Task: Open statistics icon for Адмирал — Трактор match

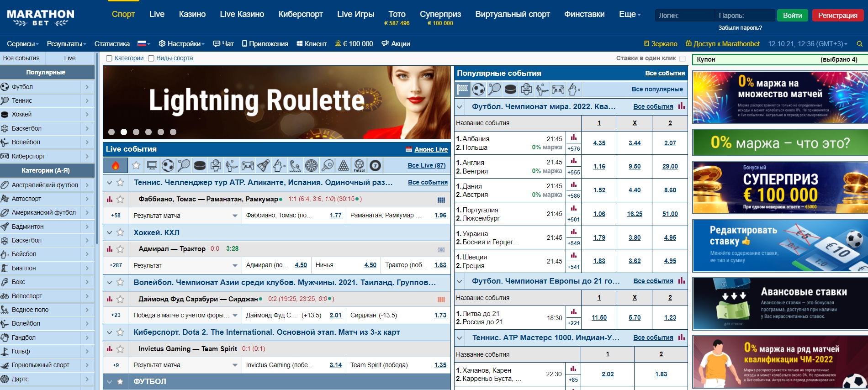Action: (x=110, y=249)
